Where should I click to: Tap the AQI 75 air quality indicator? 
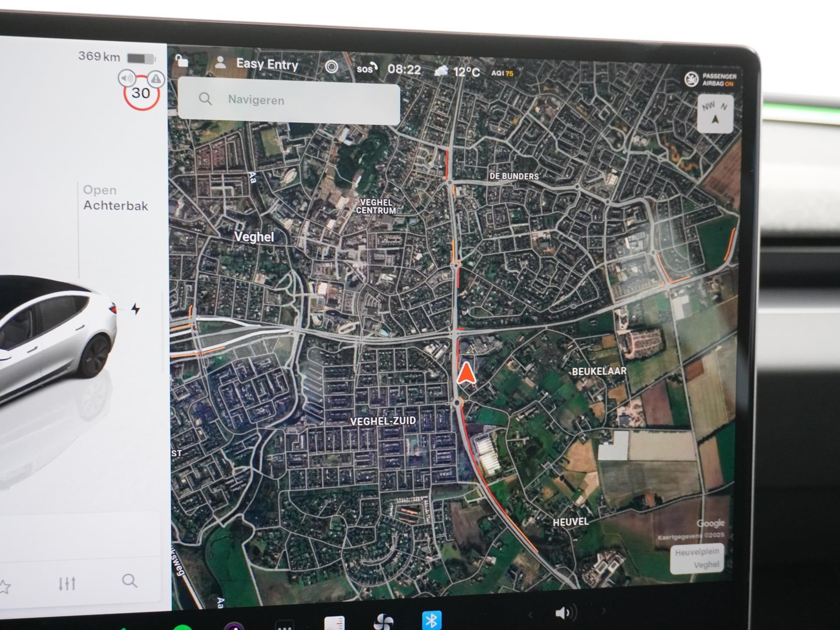pyautogui.click(x=502, y=73)
